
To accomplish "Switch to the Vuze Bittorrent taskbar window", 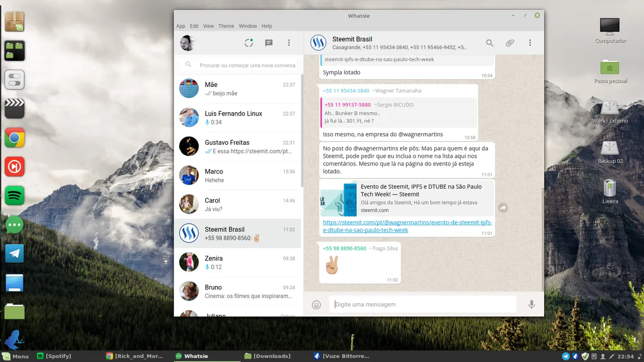I will coord(342,356).
